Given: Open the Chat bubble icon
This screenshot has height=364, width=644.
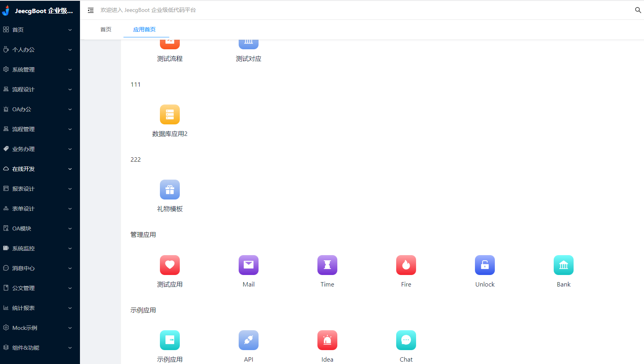Looking at the screenshot, I should click(x=406, y=340).
